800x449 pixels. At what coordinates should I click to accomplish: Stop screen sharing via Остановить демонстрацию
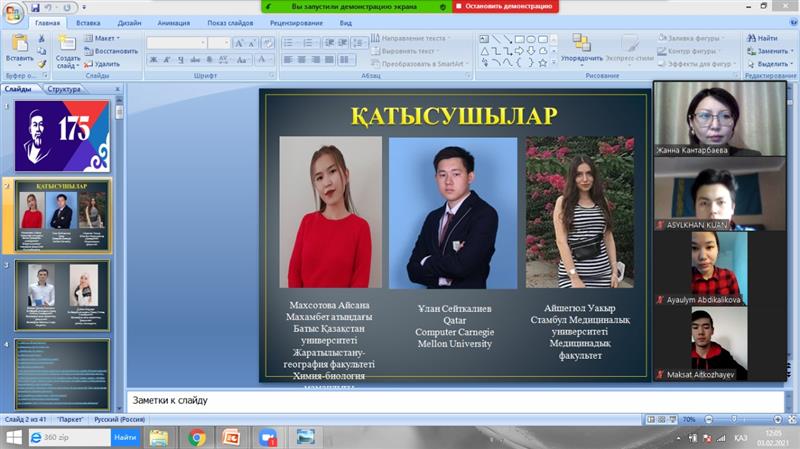[505, 6]
